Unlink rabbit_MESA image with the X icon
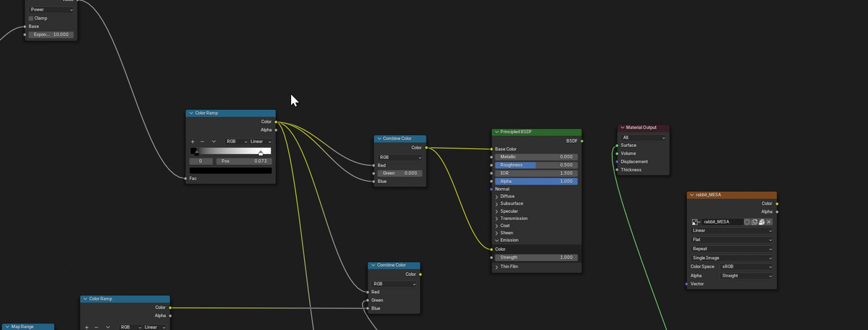868x330 pixels. click(769, 221)
